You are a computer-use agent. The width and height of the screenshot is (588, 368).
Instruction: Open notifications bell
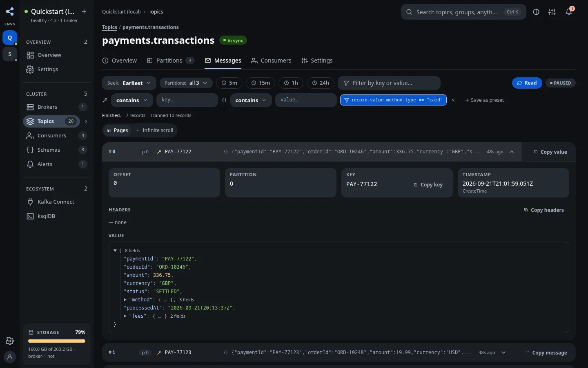(569, 12)
